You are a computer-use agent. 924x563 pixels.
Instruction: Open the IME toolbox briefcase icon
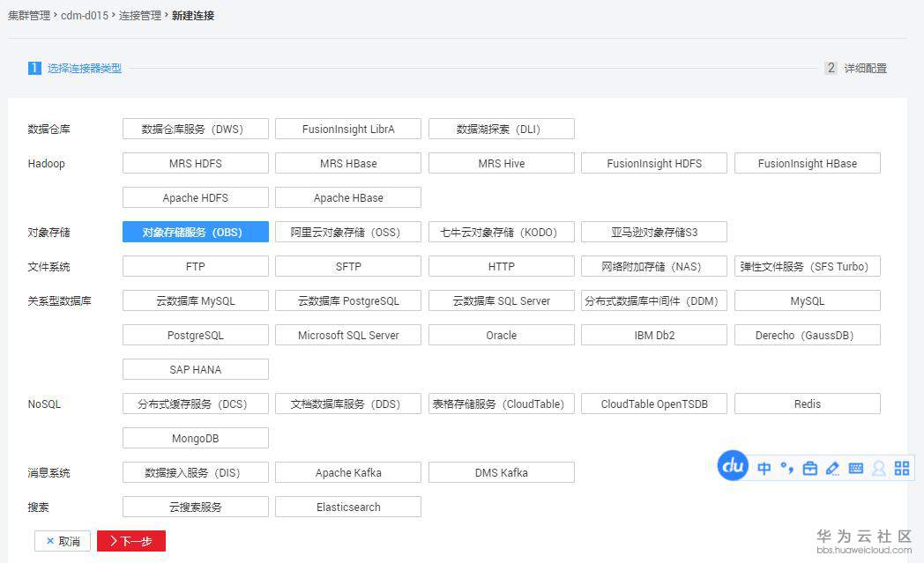coord(810,468)
